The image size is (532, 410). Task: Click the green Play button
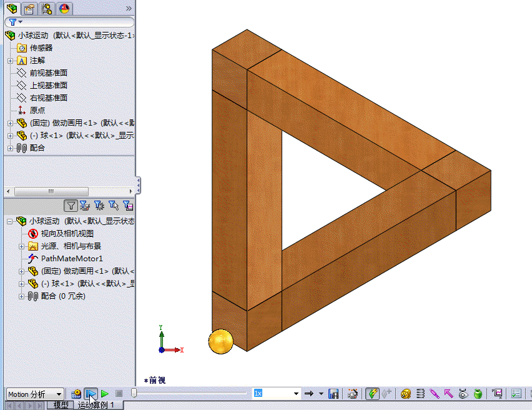pos(105,394)
